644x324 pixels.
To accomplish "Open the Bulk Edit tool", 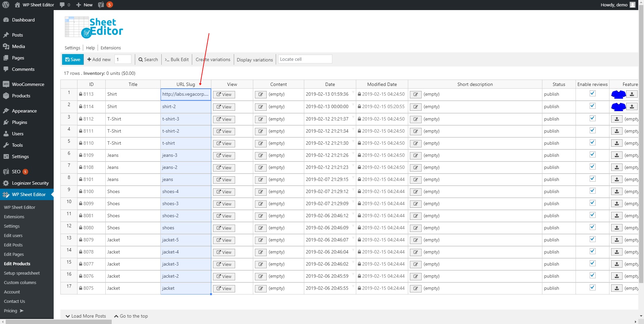I will (177, 59).
